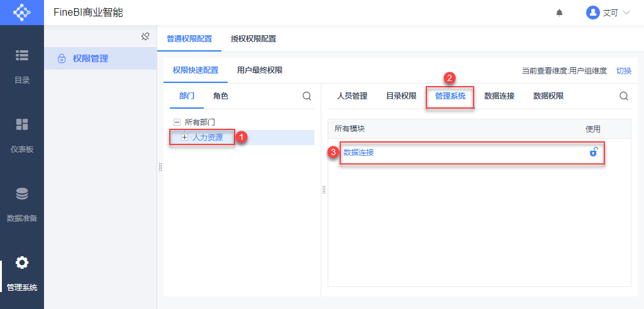Image resolution: width=644 pixels, height=309 pixels.
Task: Open the 目录权限 tab
Action: (401, 96)
